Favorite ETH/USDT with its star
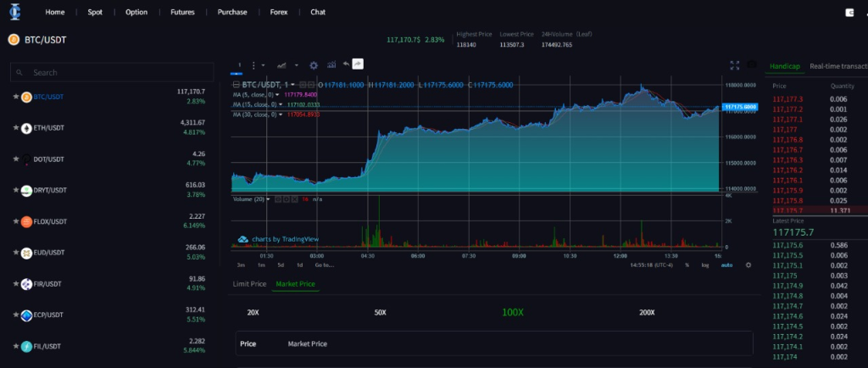This screenshot has height=368, width=868. point(16,128)
